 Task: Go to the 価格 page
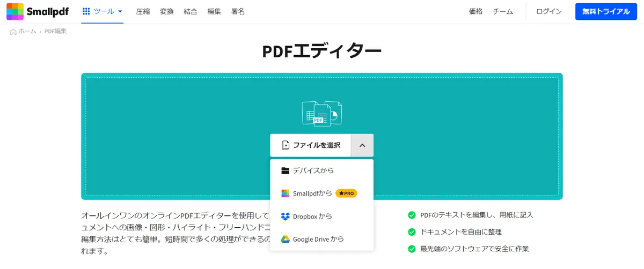point(475,11)
